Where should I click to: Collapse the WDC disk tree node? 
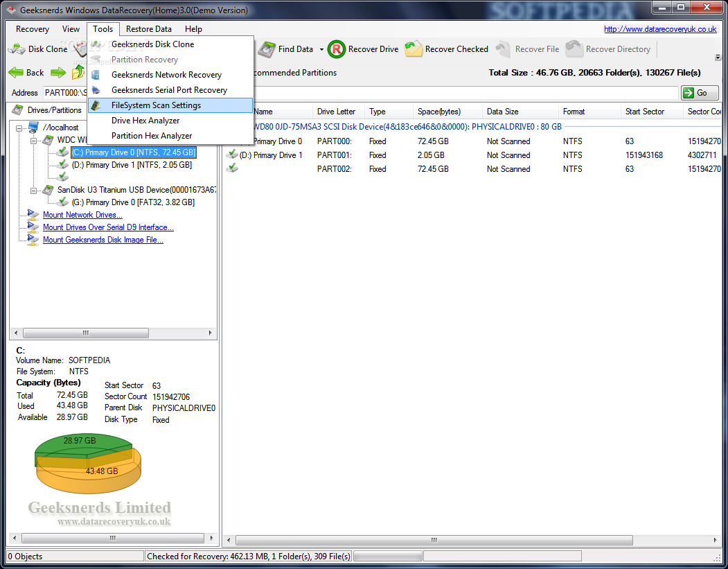point(33,140)
